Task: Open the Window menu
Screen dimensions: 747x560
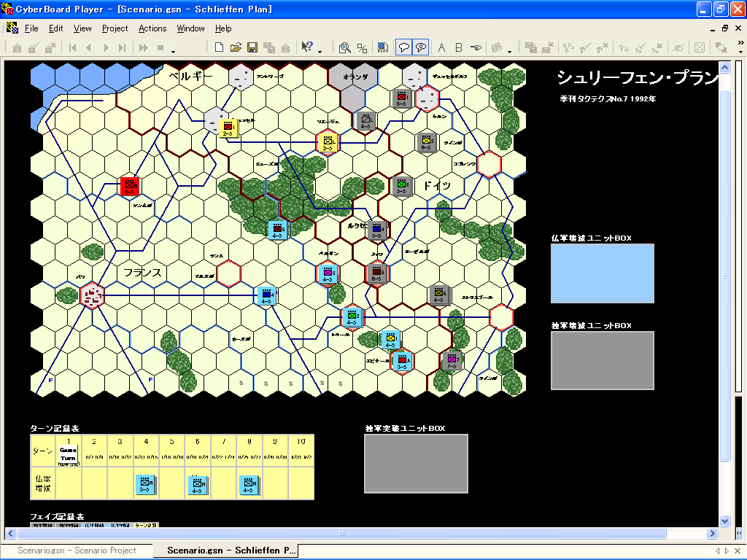Action: 190,28
